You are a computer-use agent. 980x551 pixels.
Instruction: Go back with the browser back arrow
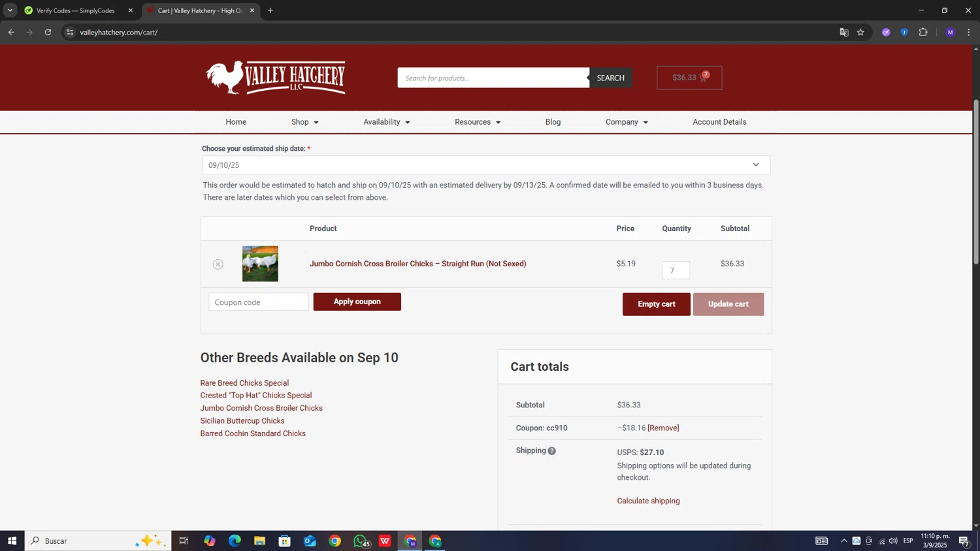point(11,32)
